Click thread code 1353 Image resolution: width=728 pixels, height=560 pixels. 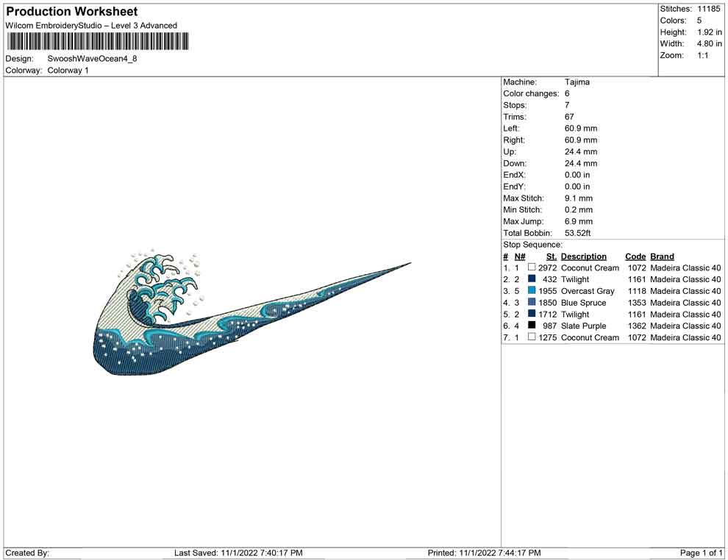[x=637, y=303]
